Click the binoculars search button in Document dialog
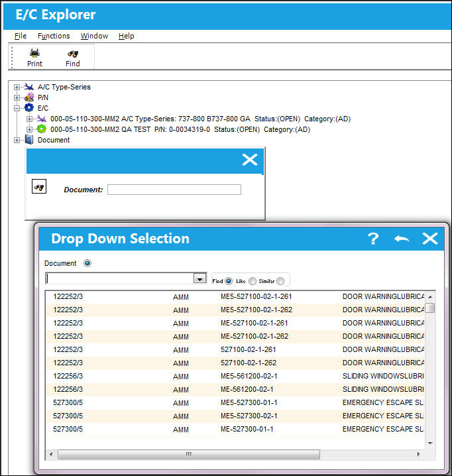452x476 pixels. pos(39,187)
